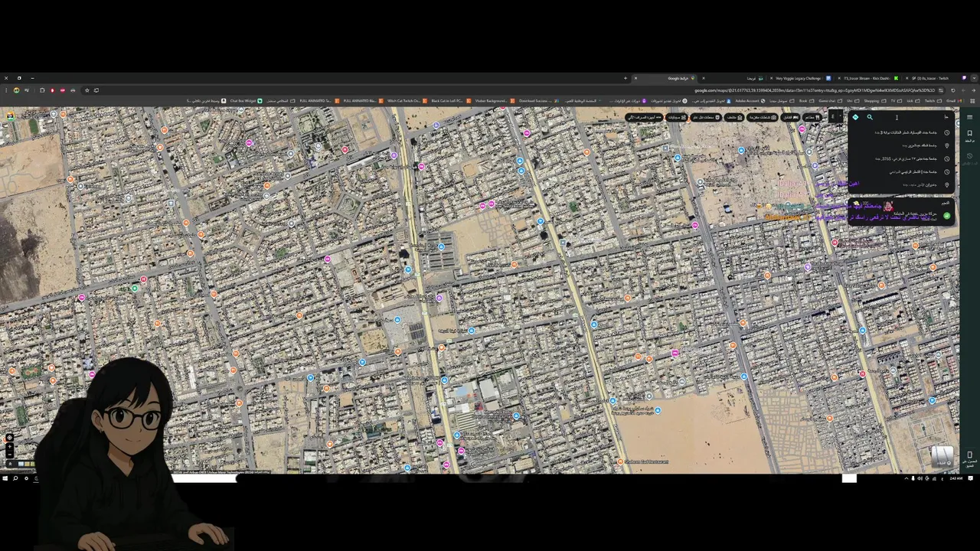Click the Google Maps search magnifier icon

pos(870,117)
